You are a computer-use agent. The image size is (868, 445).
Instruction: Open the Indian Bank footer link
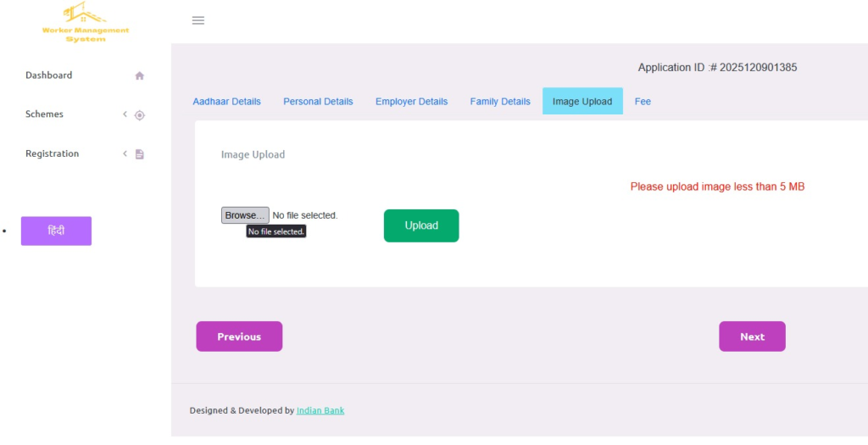[320, 411]
